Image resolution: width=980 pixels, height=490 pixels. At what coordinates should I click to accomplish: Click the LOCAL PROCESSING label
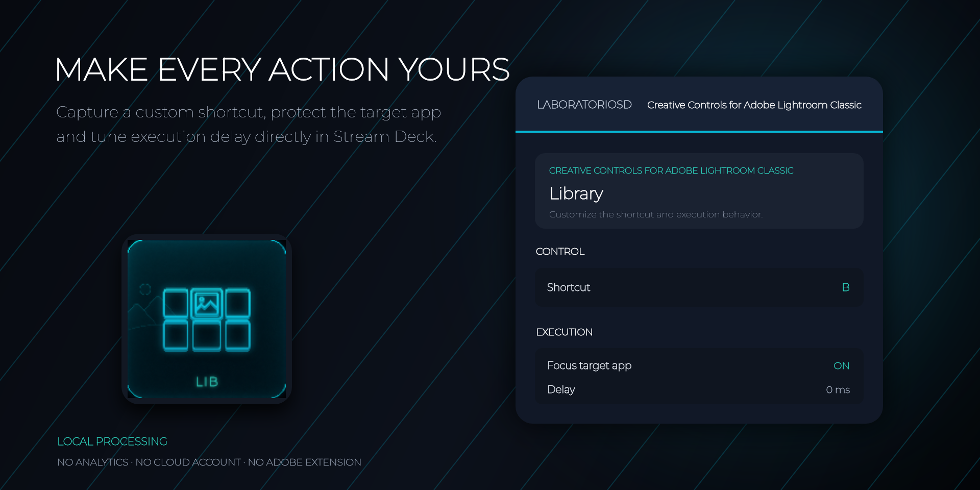[x=112, y=442]
